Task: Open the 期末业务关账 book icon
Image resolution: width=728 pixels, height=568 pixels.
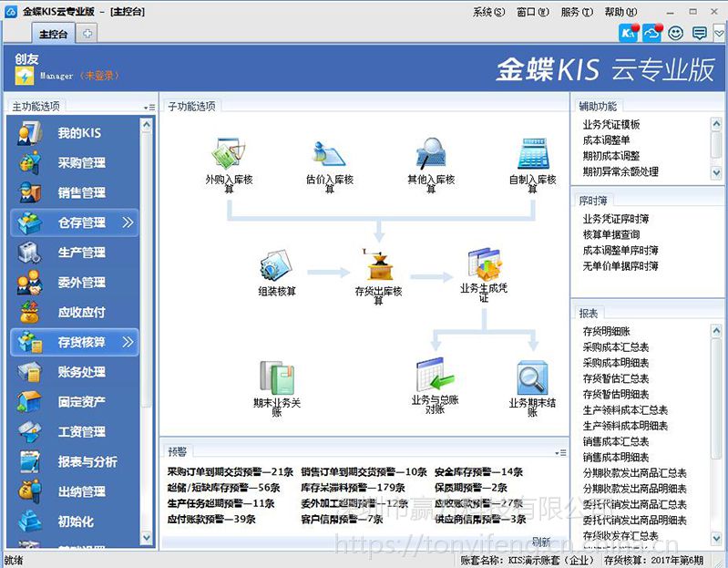Action: click(x=277, y=377)
